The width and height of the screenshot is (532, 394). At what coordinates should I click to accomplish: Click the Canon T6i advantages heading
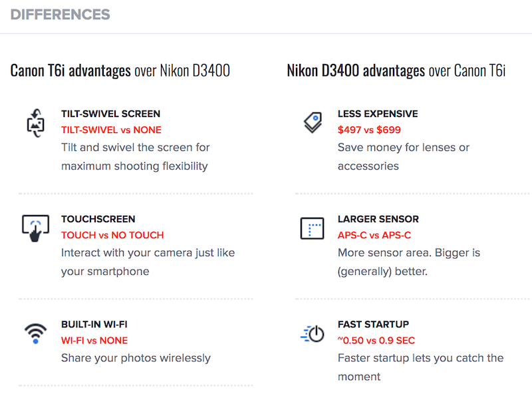(120, 70)
